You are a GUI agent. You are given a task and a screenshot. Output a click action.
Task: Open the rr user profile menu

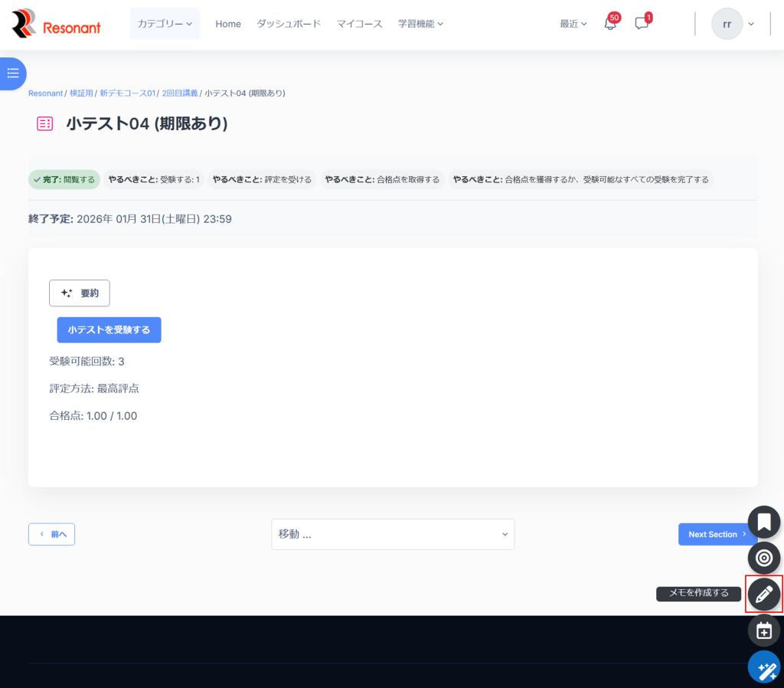[x=733, y=24]
